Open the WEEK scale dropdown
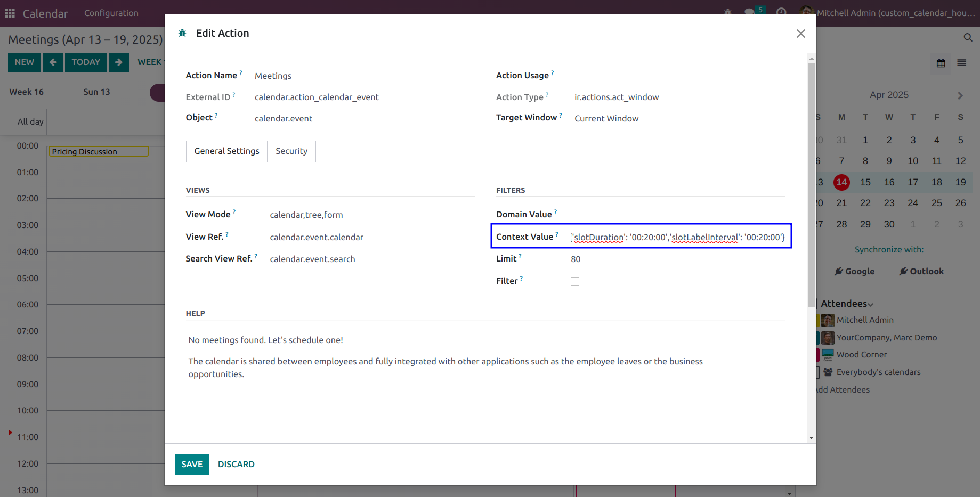The height and width of the screenshot is (497, 980). point(151,62)
